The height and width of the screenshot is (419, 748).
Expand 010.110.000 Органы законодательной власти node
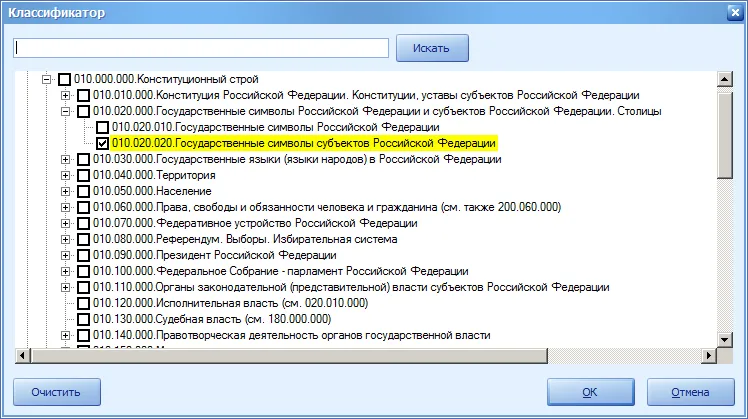coord(66,287)
